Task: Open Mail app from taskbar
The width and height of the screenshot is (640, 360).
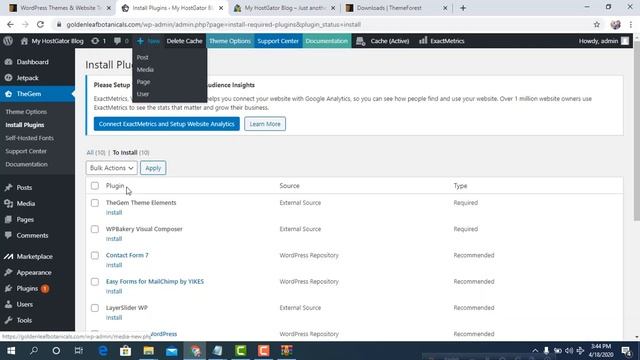Action: 172,351
